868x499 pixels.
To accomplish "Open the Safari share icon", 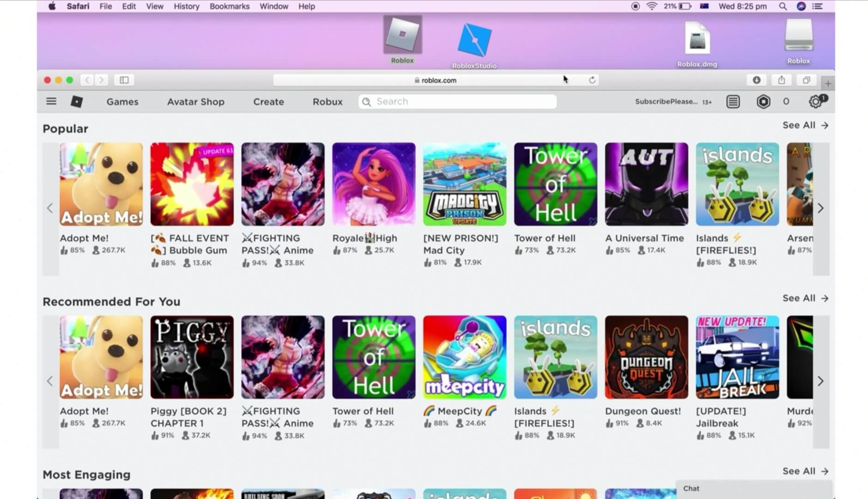I will pos(782,80).
